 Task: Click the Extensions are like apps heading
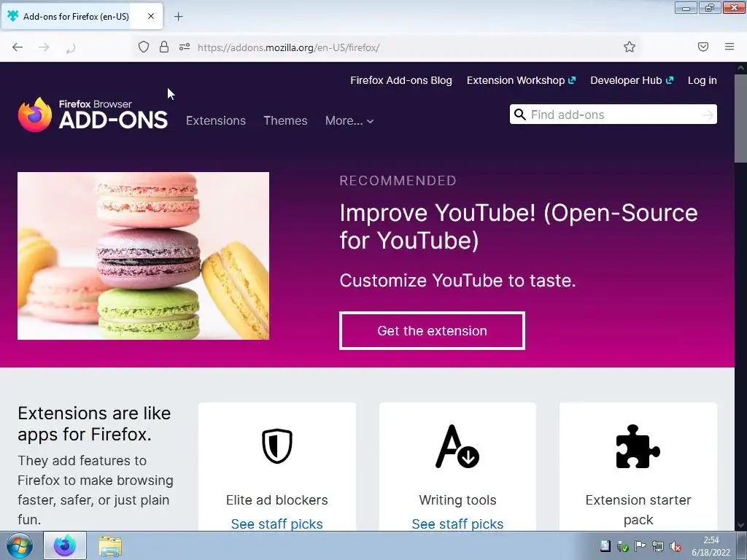point(94,424)
